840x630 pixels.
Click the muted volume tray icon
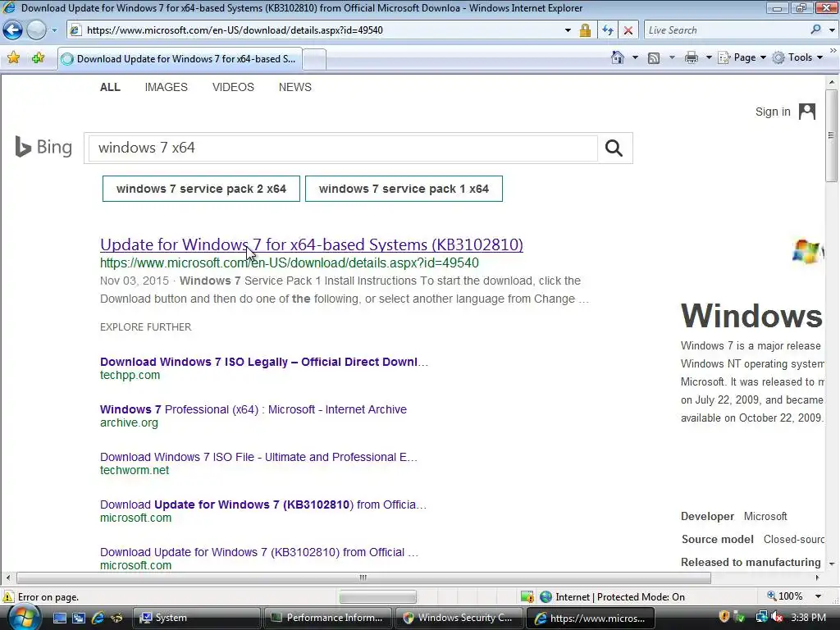point(777,618)
